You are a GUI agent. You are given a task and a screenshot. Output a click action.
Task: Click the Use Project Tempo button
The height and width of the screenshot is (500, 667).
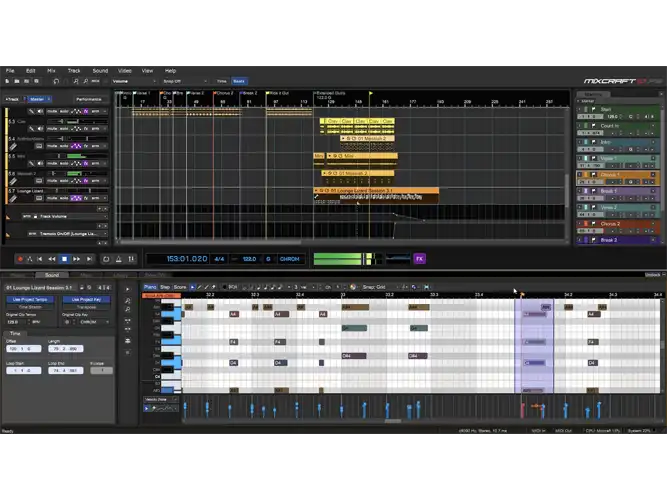click(30, 300)
